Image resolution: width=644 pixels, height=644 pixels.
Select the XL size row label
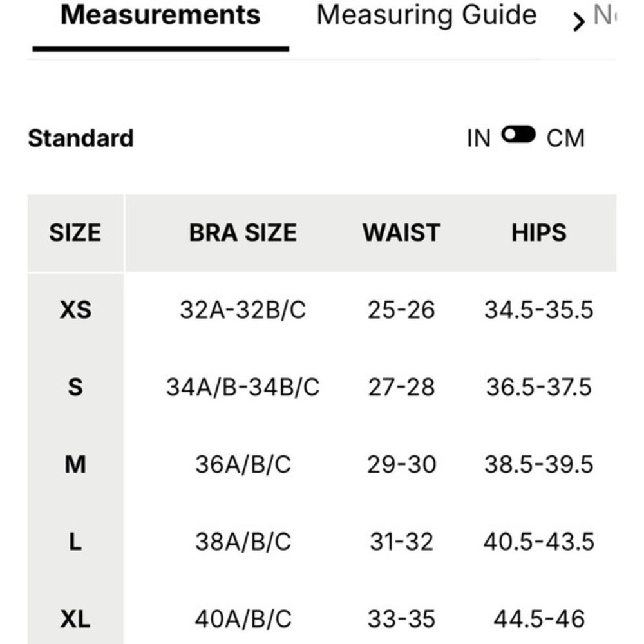pyautogui.click(x=75, y=620)
